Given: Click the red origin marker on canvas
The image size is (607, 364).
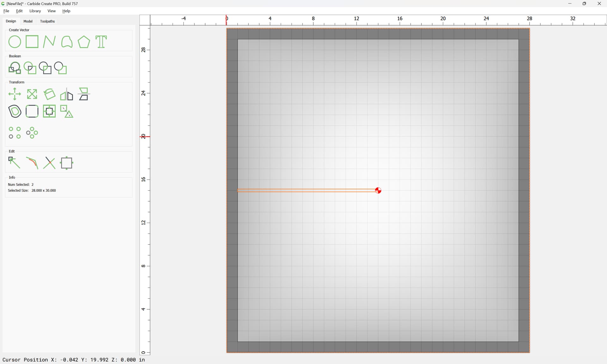Looking at the screenshot, I should pos(378,190).
